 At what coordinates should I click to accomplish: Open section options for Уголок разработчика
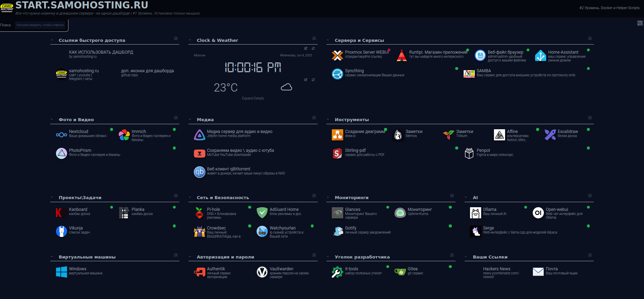pos(452,255)
